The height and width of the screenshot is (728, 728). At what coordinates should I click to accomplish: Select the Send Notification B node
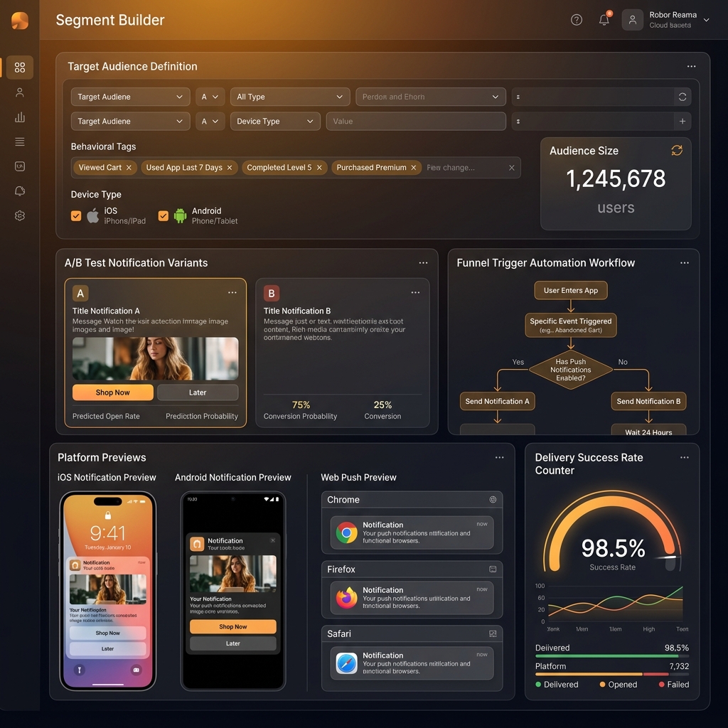[648, 401]
